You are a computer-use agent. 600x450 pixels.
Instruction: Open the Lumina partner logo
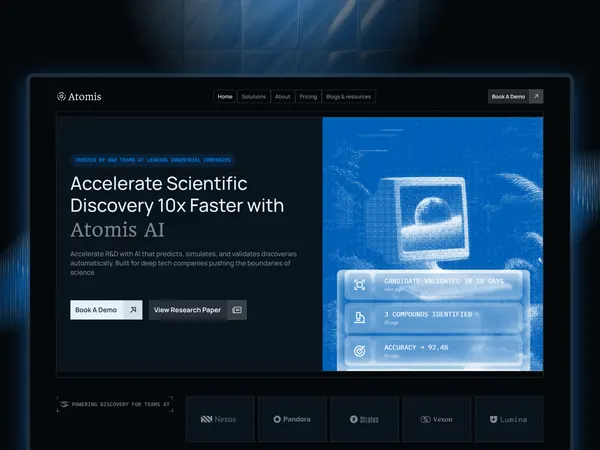509,419
